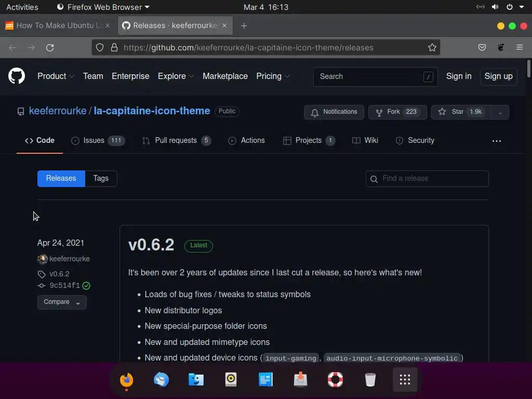The height and width of the screenshot is (399, 532).
Task: Save page to Pocket icon
Action: click(482, 47)
